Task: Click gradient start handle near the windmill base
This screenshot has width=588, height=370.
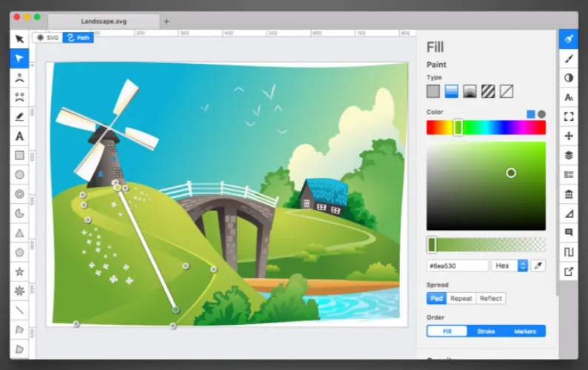Action: click(117, 188)
